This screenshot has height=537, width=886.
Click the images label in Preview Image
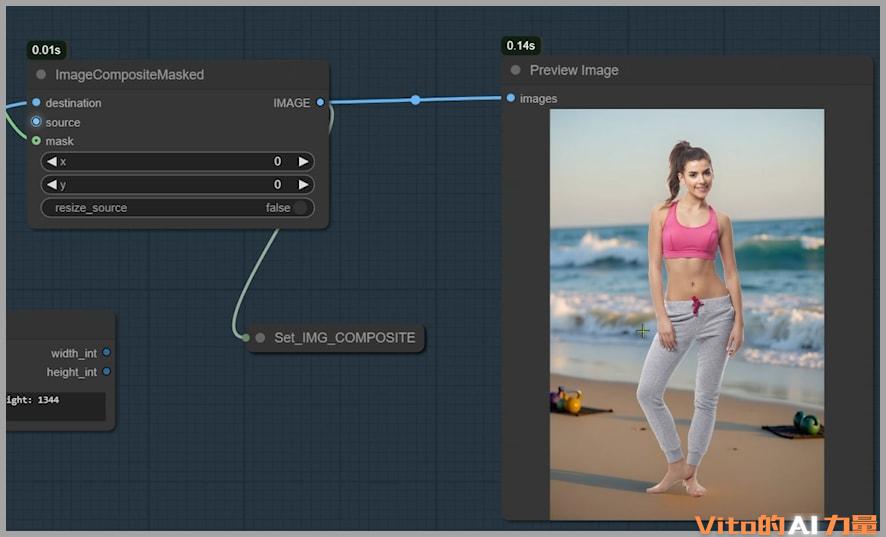(538, 99)
